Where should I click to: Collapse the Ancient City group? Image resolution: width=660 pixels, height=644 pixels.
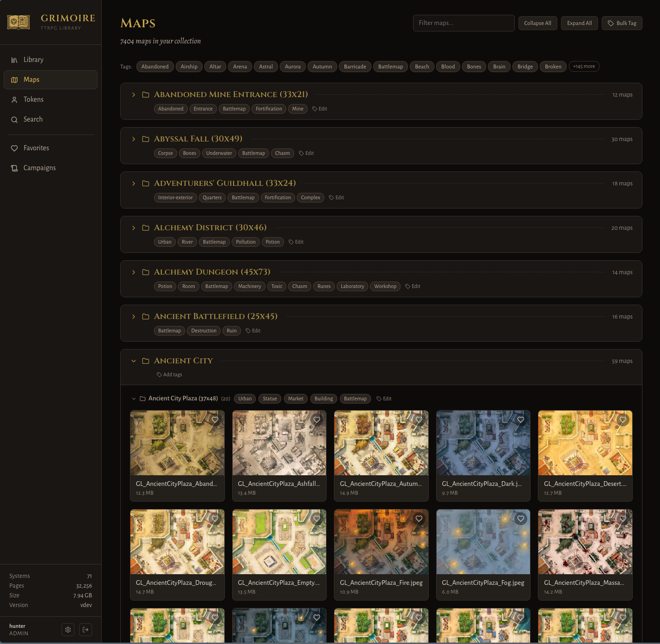[x=134, y=361]
